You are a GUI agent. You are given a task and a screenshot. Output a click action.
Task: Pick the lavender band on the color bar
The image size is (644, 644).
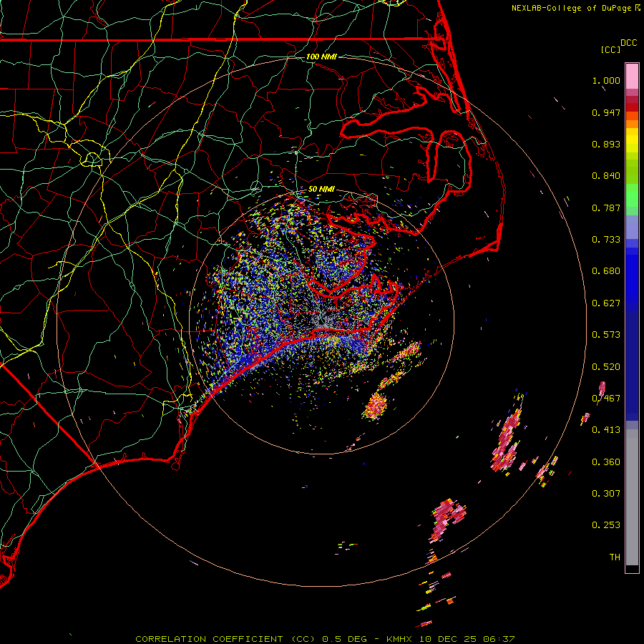[x=632, y=227]
